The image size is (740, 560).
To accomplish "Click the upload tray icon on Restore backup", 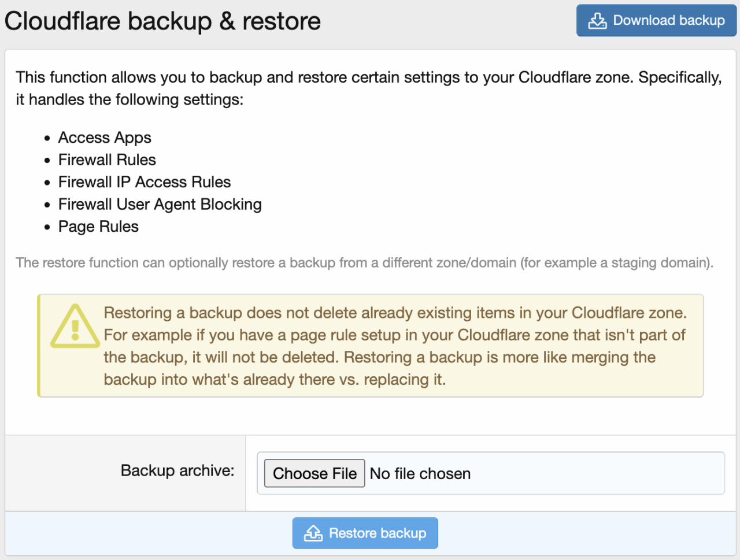I will [x=313, y=533].
